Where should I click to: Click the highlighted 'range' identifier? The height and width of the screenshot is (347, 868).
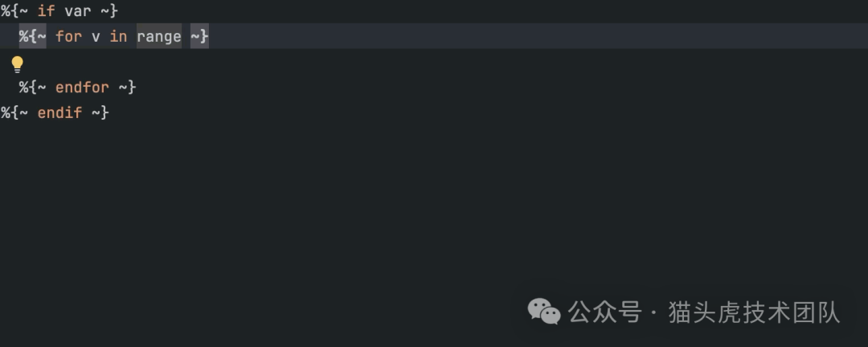pos(159,37)
